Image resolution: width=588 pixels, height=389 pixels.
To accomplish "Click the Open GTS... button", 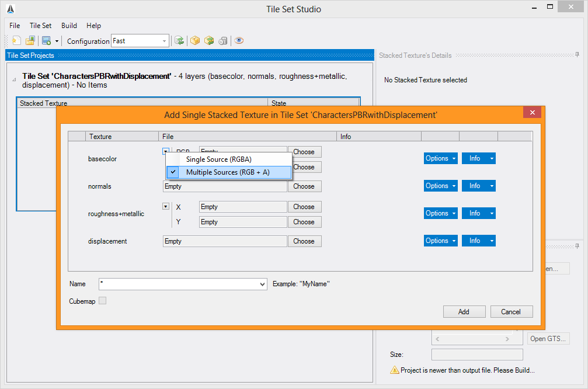I will [548, 339].
